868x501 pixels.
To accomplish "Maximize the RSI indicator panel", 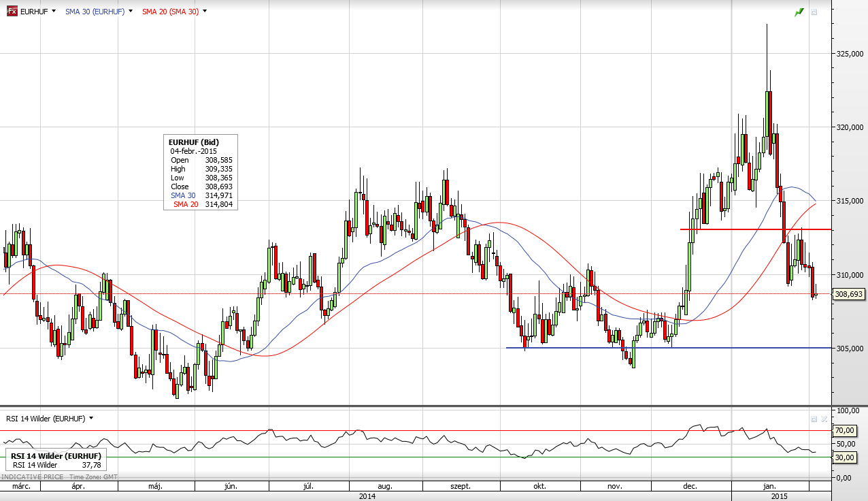I will (814, 419).
